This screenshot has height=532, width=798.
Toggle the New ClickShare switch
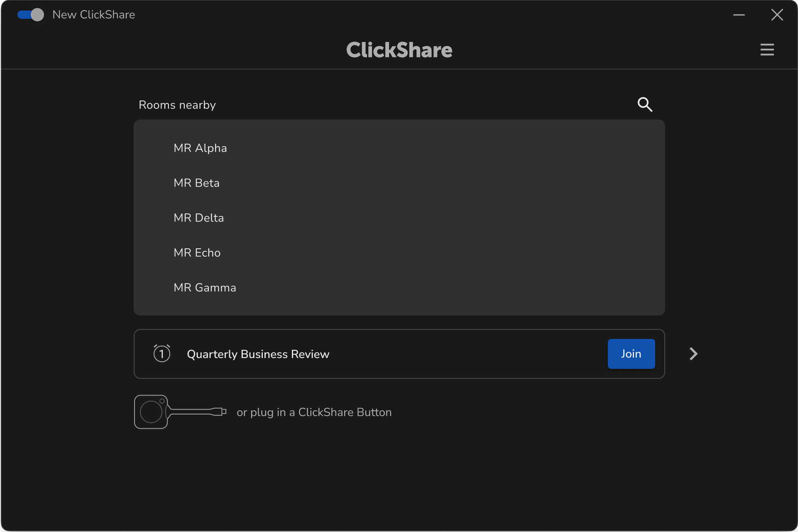30,15
